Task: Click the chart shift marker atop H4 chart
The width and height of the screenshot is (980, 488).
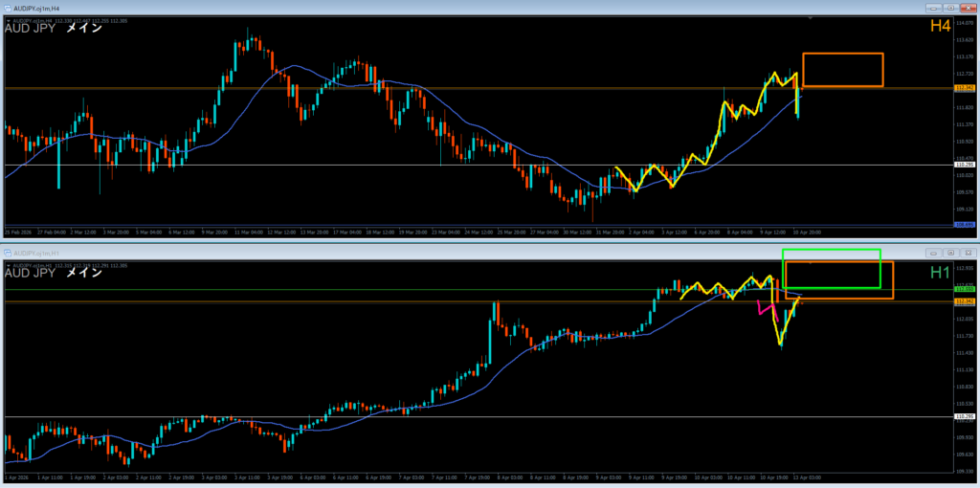Action: point(812,17)
